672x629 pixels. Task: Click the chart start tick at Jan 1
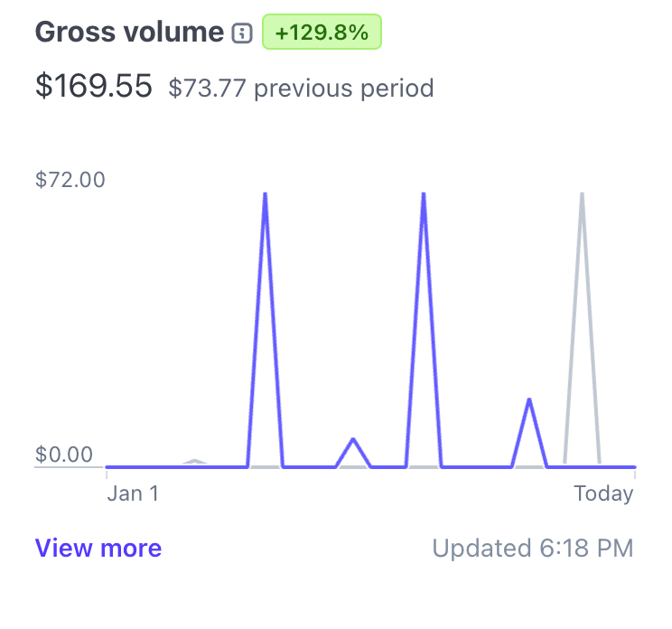(x=107, y=474)
